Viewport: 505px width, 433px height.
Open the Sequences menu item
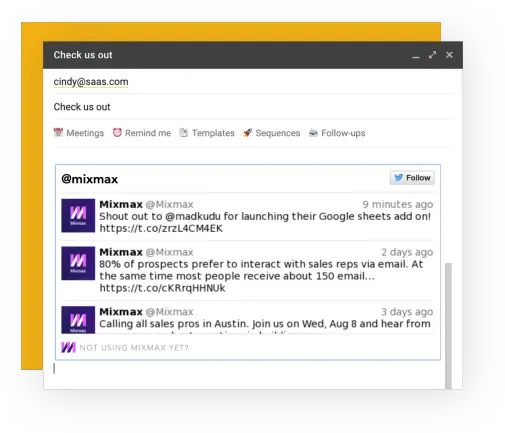(278, 133)
